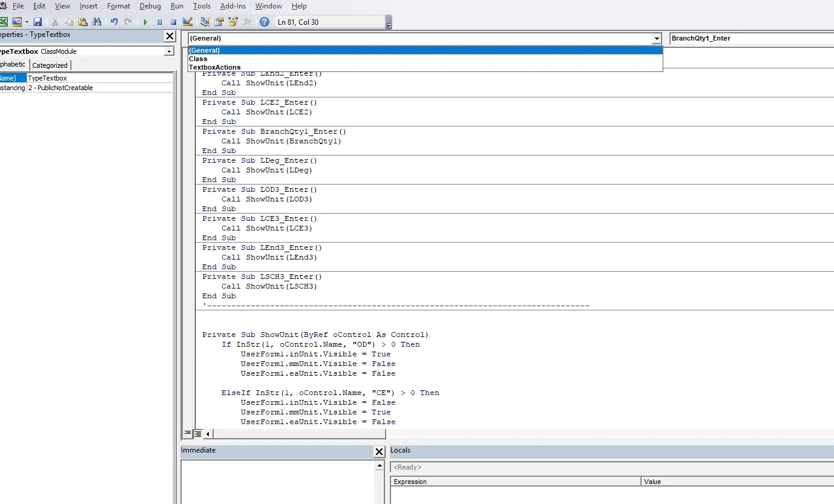834x504 pixels.
Task: Switch to the Categorized properties tab
Action: 50,65
